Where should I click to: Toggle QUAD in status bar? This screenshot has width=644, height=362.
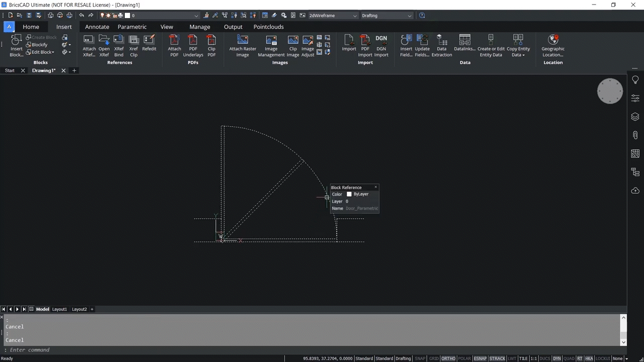569,358
